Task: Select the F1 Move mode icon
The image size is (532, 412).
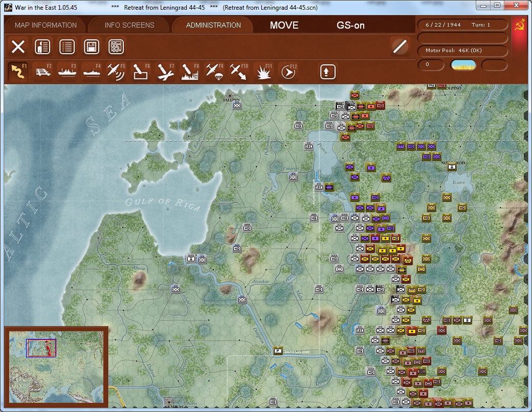Action: click(18, 72)
